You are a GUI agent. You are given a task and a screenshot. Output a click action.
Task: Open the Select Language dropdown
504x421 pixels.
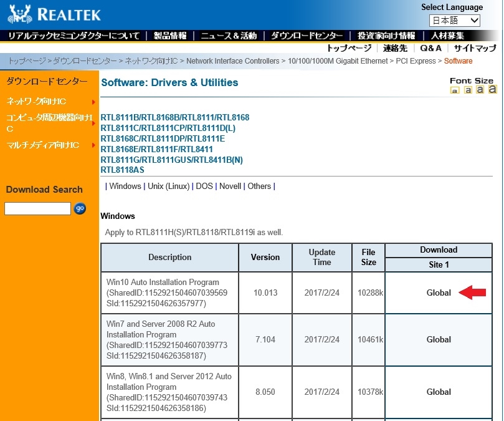tap(455, 21)
